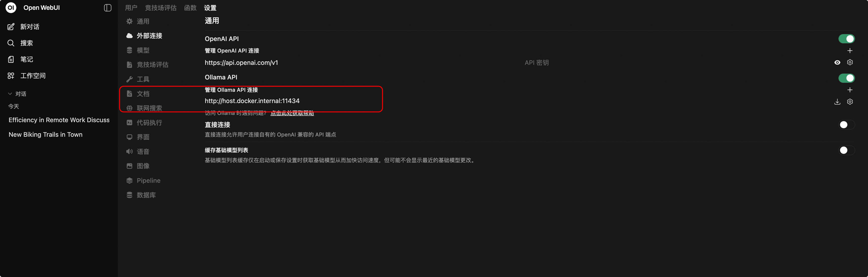The width and height of the screenshot is (868, 277).
Task: Enable the 缓存基础模型列表 switch
Action: coord(846,150)
